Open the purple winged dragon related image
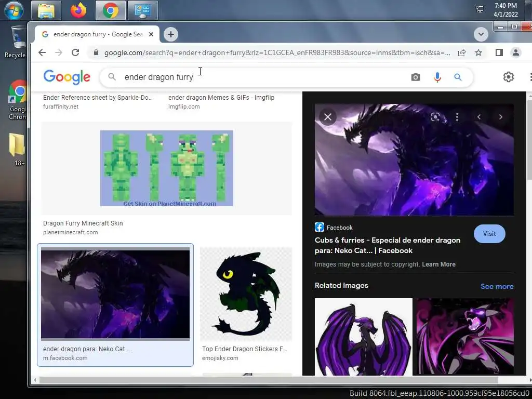532x399 pixels. 363,337
